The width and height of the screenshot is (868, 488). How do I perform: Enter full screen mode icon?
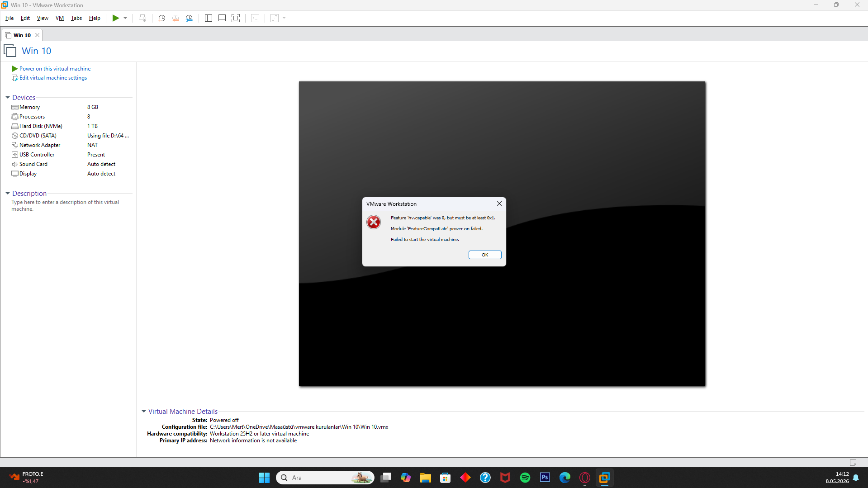236,18
